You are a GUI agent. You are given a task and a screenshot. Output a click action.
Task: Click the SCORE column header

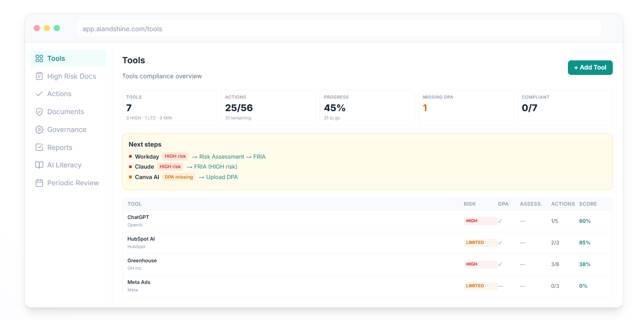(x=588, y=204)
